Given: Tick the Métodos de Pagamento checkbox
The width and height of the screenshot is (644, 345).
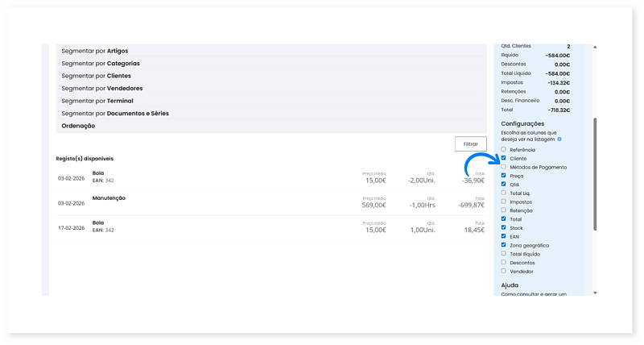Looking at the screenshot, I should (504, 167).
